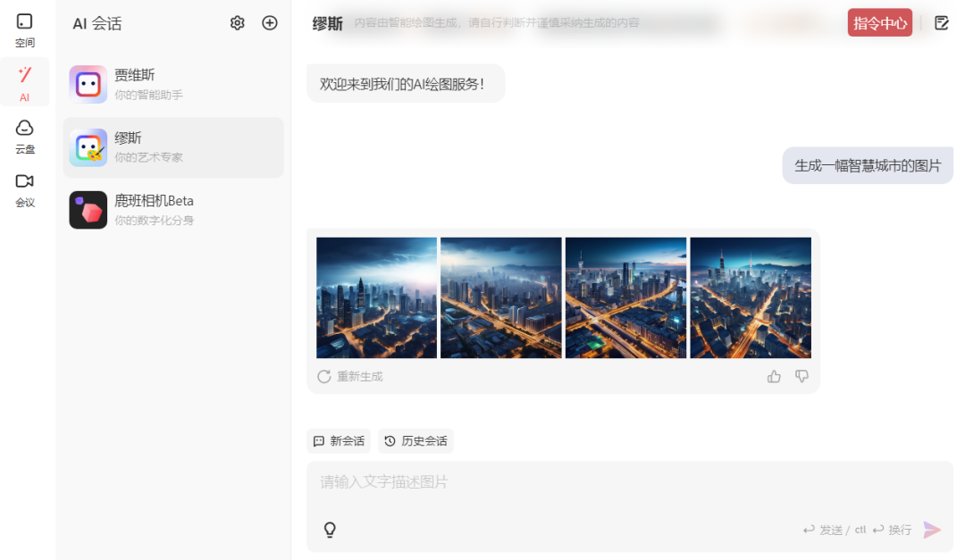
Task: Click the 你的智能助手 subtitle
Action: [148, 95]
